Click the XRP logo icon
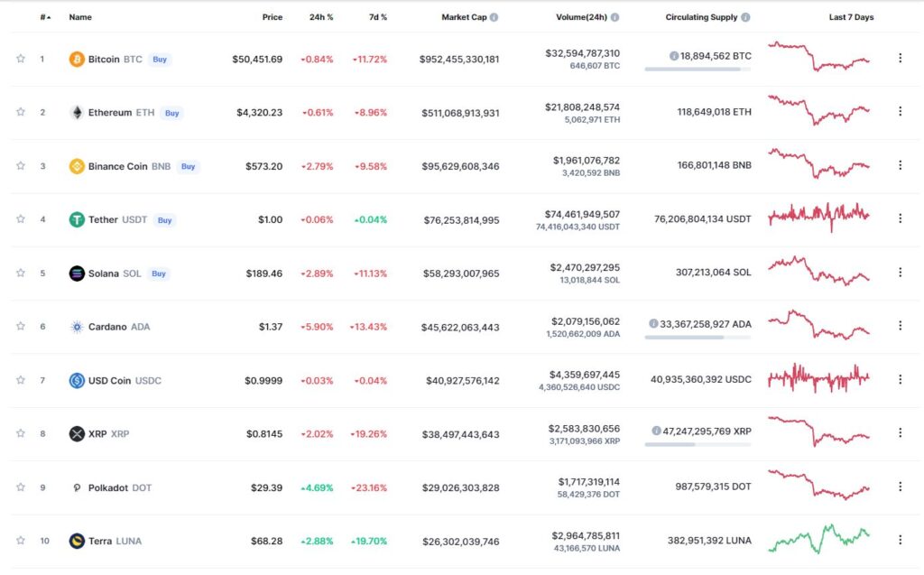 [77, 434]
